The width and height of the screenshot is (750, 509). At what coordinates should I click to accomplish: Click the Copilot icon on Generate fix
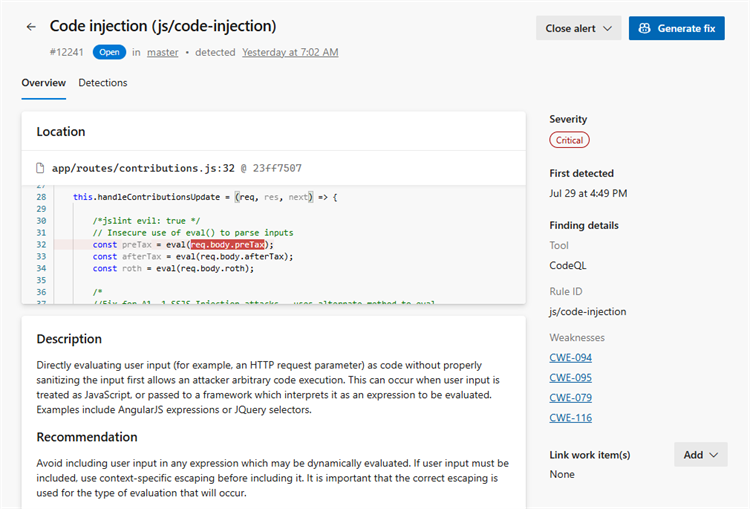[644, 28]
